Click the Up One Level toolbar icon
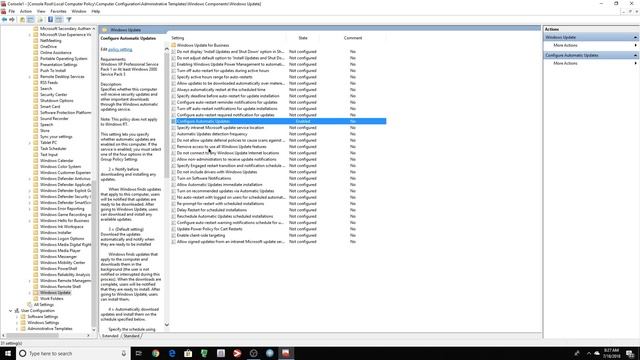Screen dimensions: 640x360 22,20
